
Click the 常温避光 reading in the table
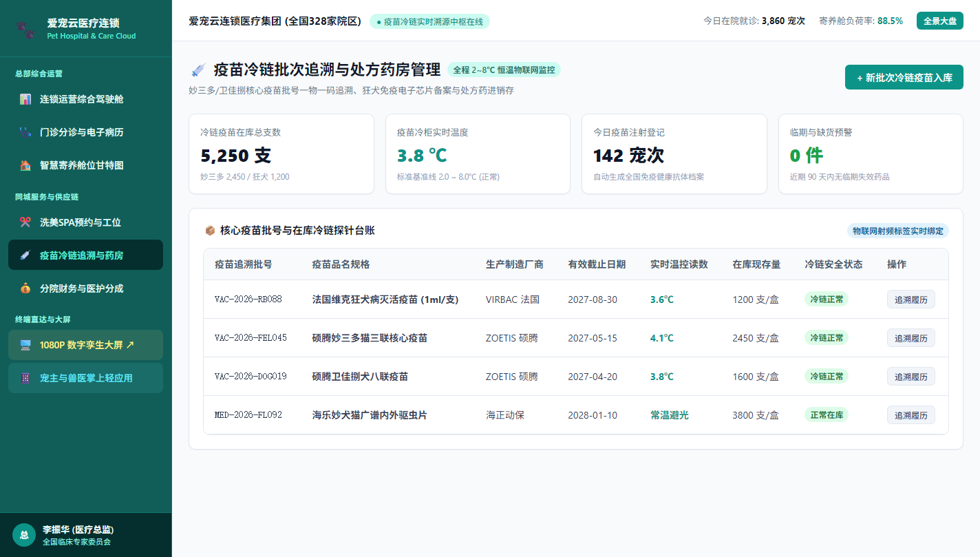670,415
